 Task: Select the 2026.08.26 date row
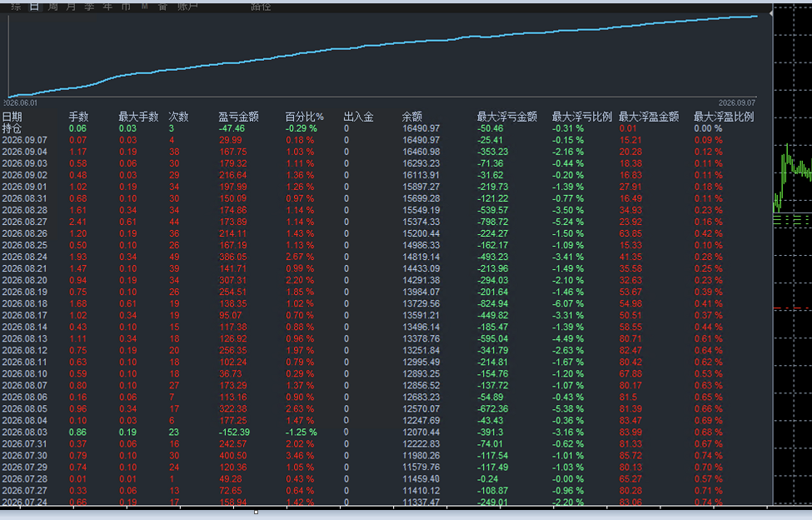[24, 233]
